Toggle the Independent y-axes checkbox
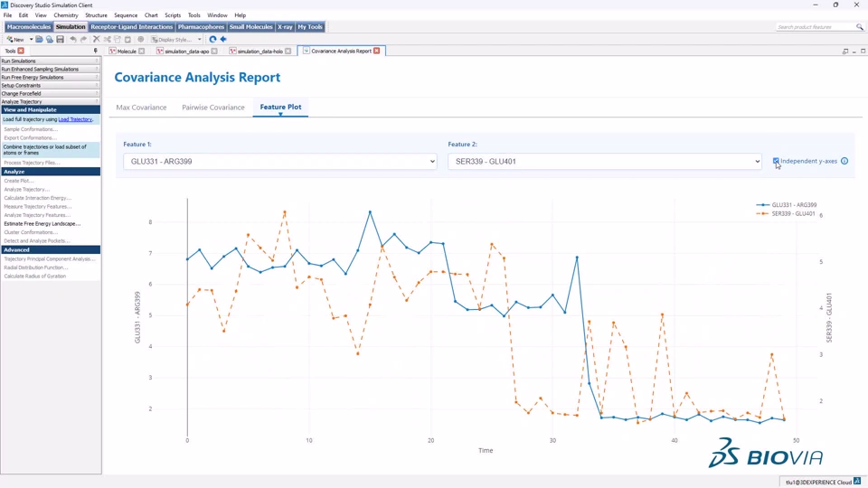This screenshot has width=868, height=488. [776, 161]
